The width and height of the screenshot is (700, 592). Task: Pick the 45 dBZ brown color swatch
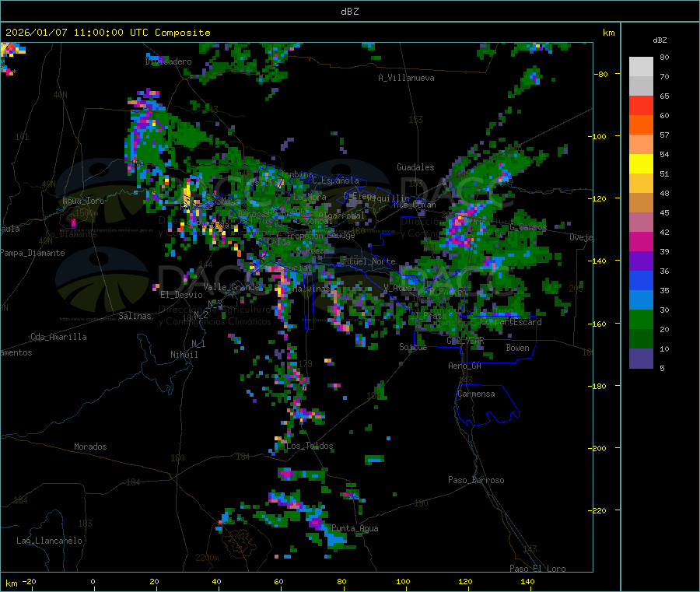tap(641, 203)
